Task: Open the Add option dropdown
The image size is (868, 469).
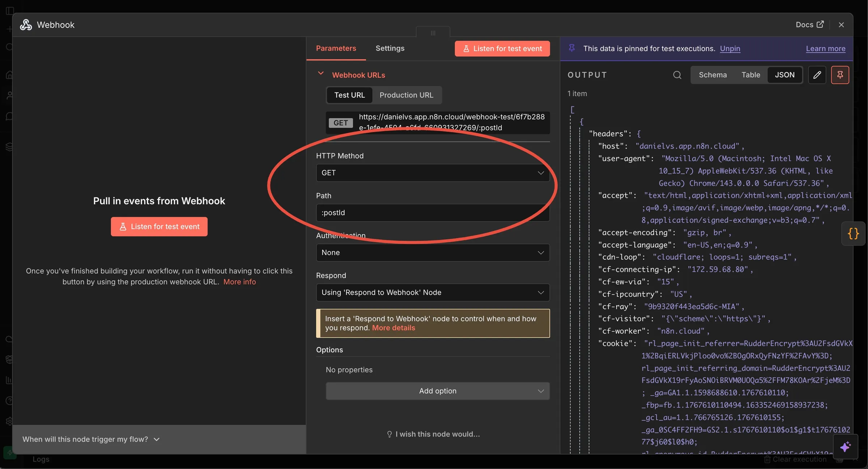Action: pyautogui.click(x=438, y=391)
